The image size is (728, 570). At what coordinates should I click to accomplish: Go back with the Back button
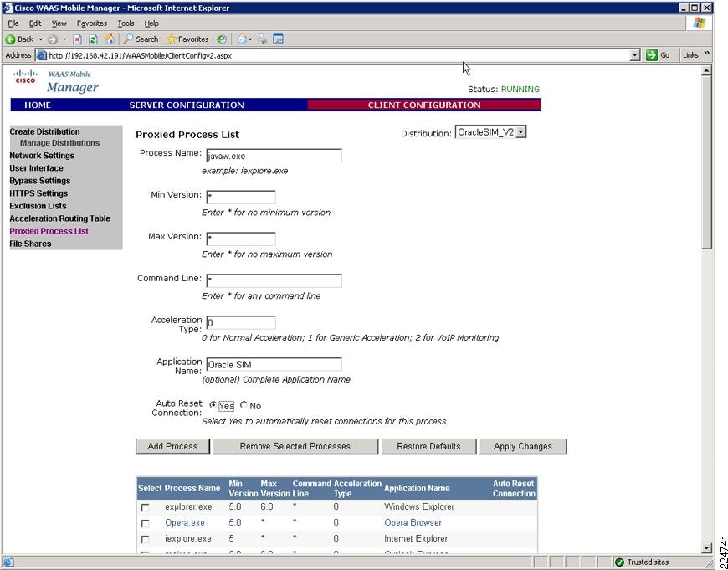pyautogui.click(x=19, y=39)
